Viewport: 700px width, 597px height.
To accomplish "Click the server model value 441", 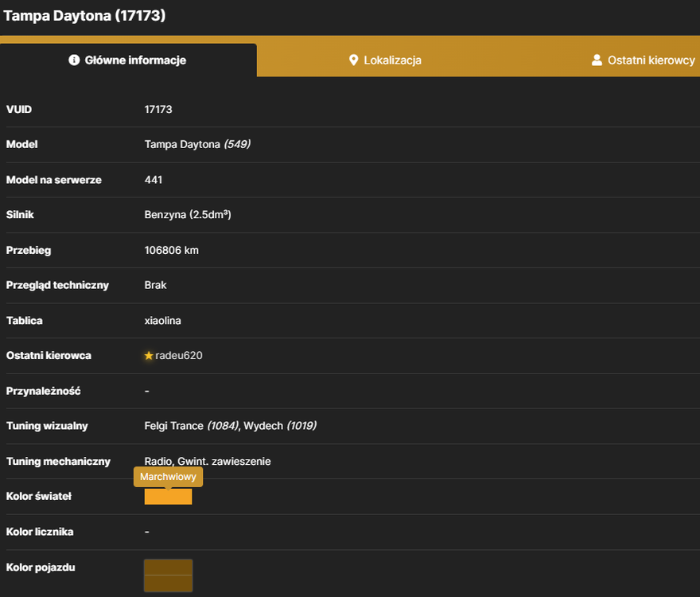I will (154, 180).
